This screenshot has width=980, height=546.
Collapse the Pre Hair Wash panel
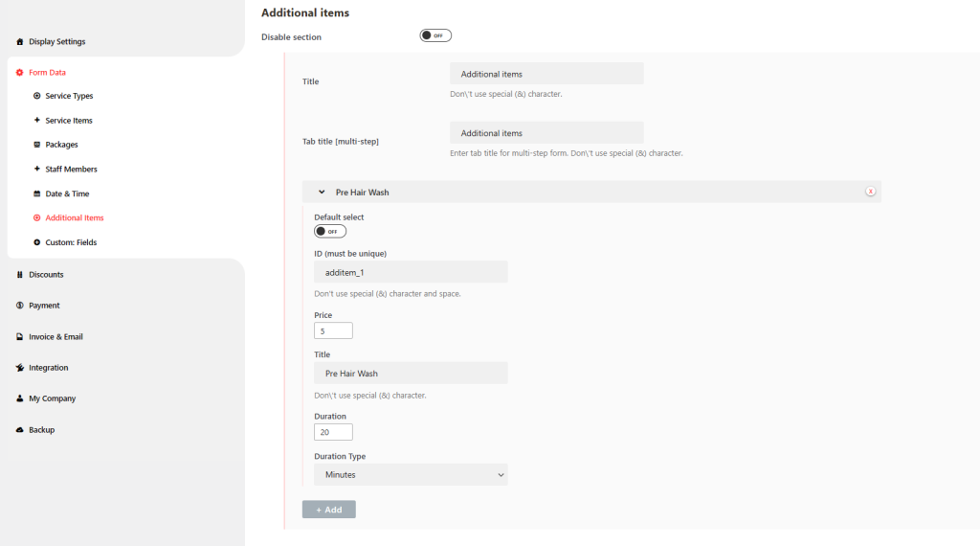click(323, 192)
